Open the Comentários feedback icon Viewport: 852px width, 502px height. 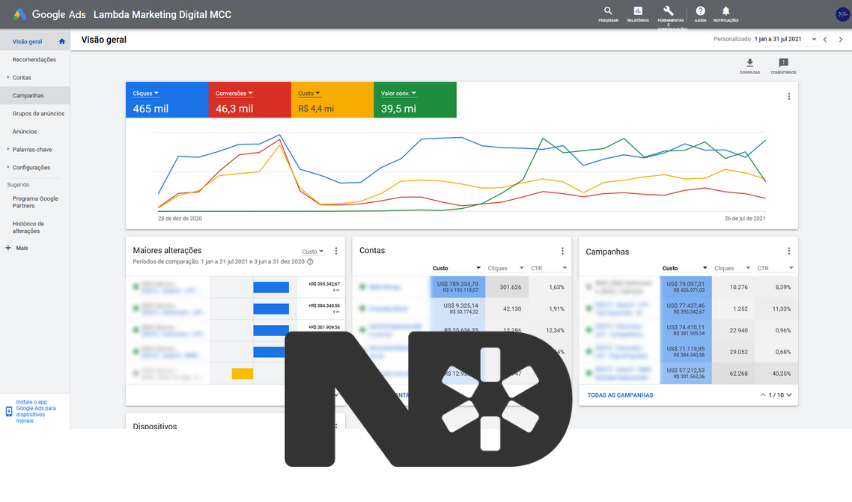pyautogui.click(x=783, y=63)
